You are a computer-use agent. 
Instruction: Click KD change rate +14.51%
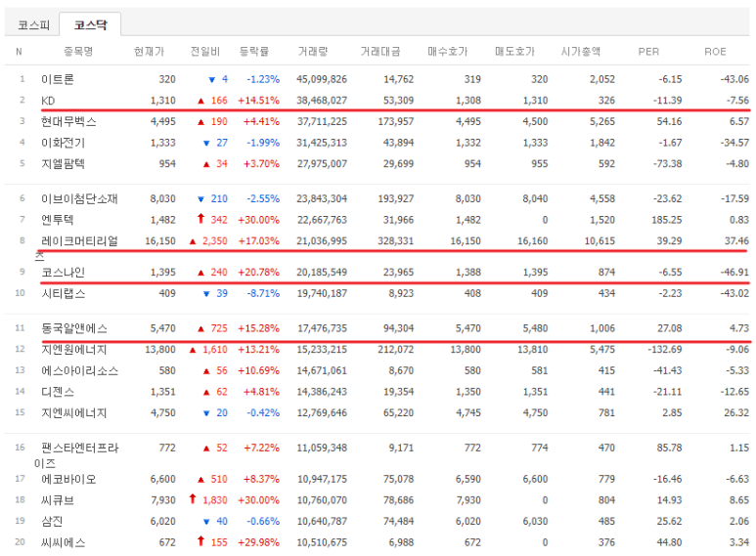point(258,101)
